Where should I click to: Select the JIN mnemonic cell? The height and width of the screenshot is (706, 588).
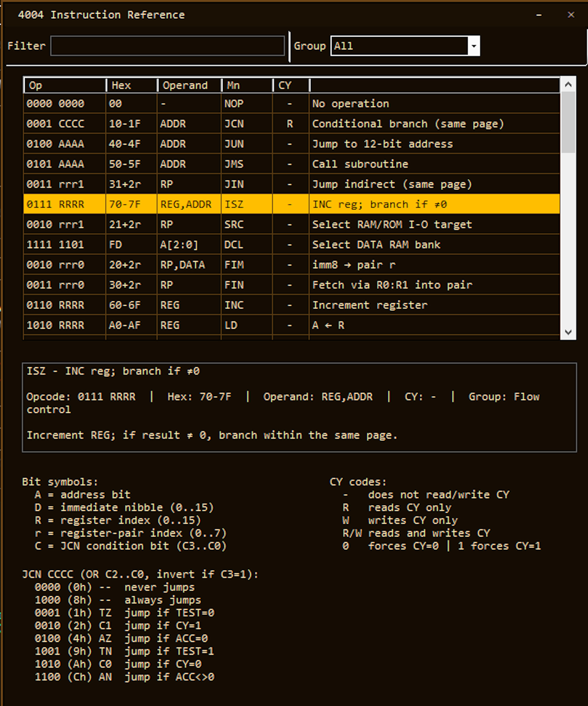point(247,184)
